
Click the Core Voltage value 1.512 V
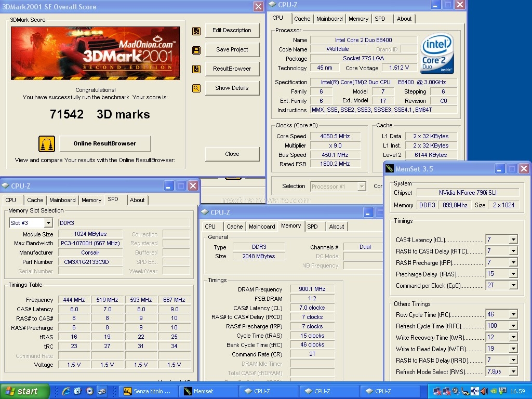click(399, 68)
